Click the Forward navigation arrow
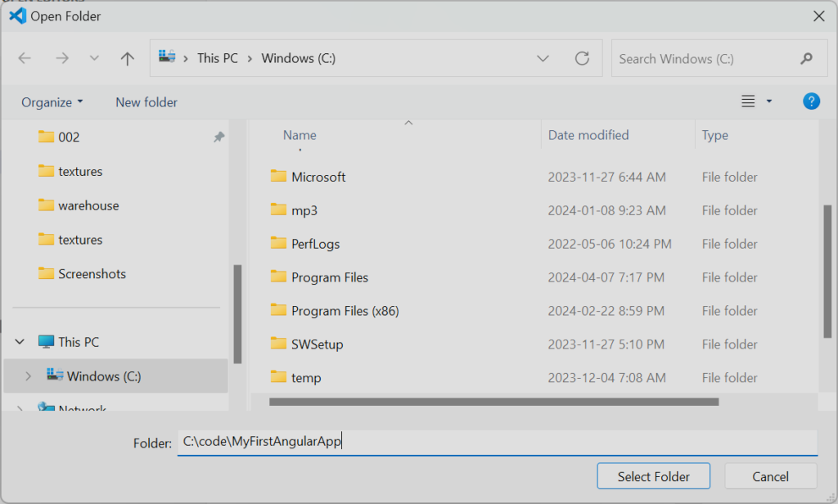This screenshot has width=838, height=504. tap(62, 58)
